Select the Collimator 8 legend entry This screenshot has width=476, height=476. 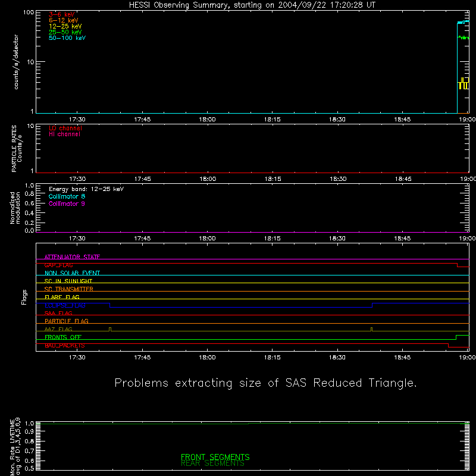pos(67,196)
